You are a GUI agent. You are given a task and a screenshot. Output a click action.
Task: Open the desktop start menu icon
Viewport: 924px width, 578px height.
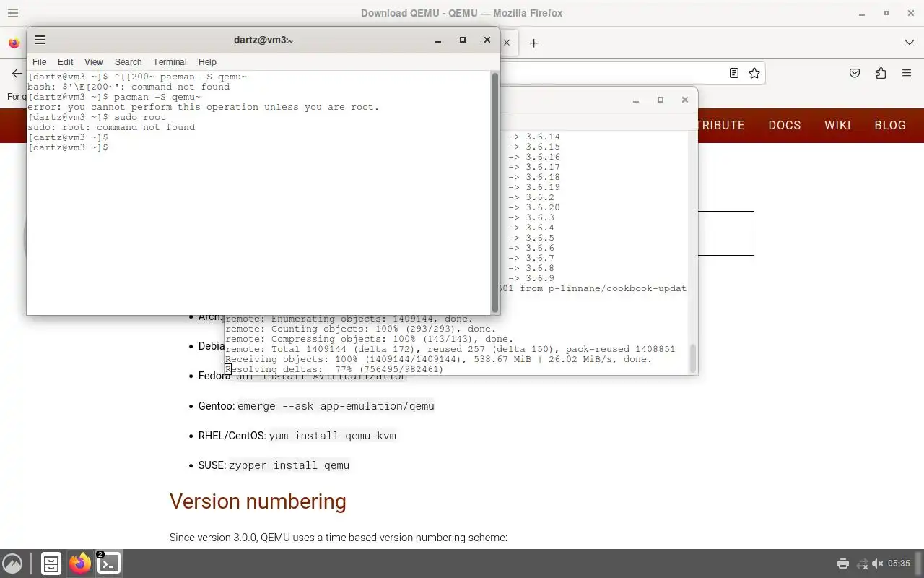click(12, 564)
